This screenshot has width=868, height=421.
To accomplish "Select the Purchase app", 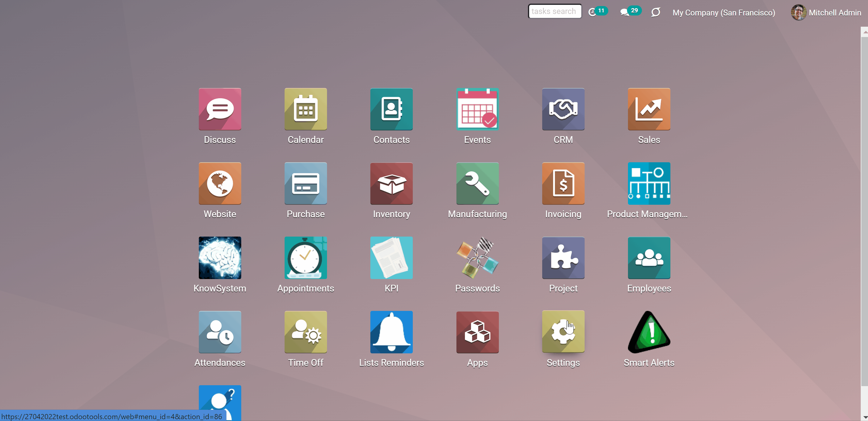I will coord(305,184).
